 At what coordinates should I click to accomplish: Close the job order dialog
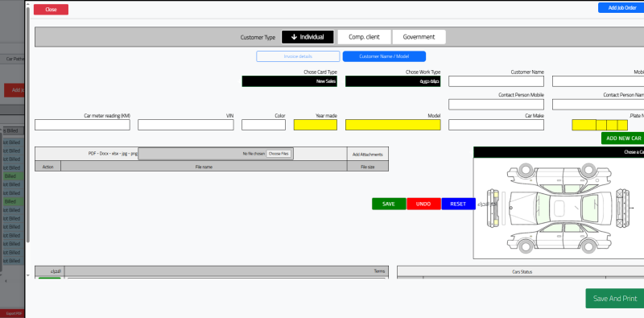tap(51, 10)
